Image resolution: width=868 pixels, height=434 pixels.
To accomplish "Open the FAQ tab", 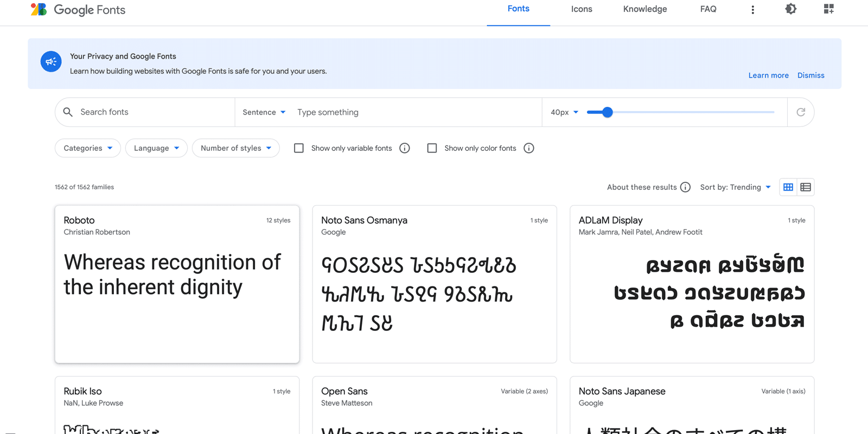I will coord(708,9).
